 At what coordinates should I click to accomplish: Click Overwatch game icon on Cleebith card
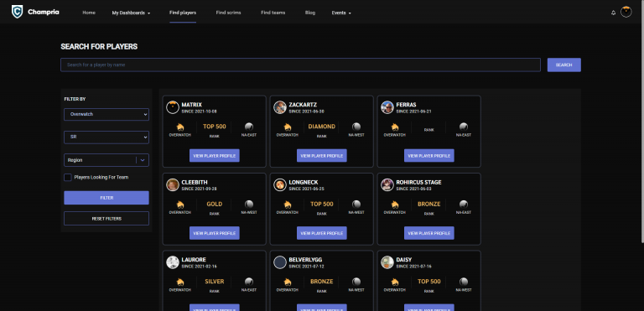(x=180, y=205)
